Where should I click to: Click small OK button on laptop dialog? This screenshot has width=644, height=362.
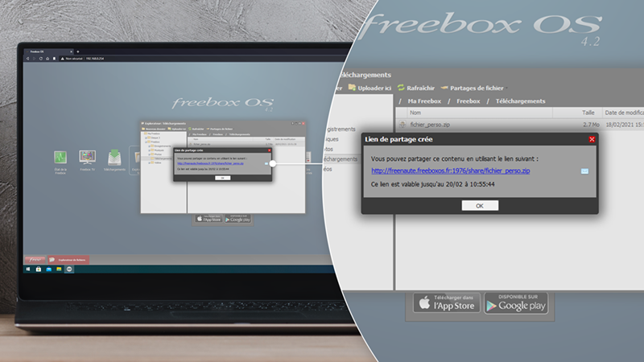pos(223,178)
